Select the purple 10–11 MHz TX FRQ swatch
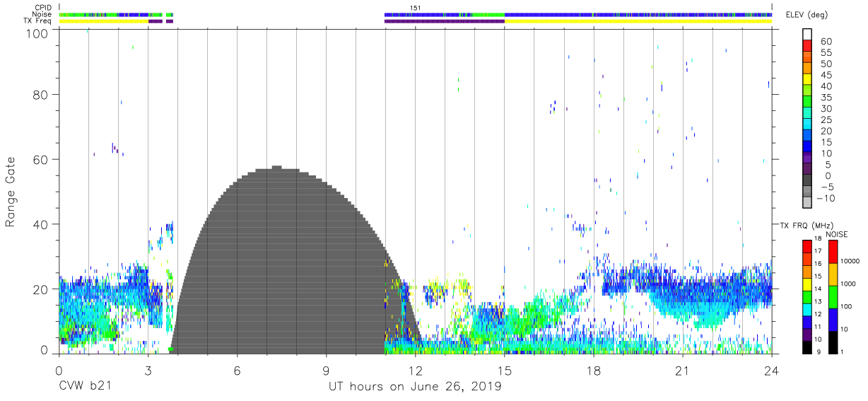The image size is (868, 401). point(807,335)
